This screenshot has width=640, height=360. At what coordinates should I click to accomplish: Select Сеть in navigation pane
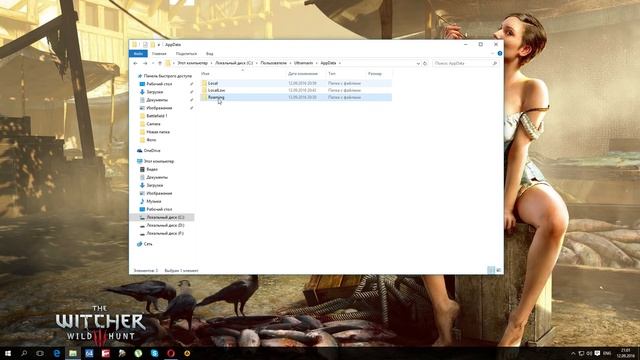148,244
